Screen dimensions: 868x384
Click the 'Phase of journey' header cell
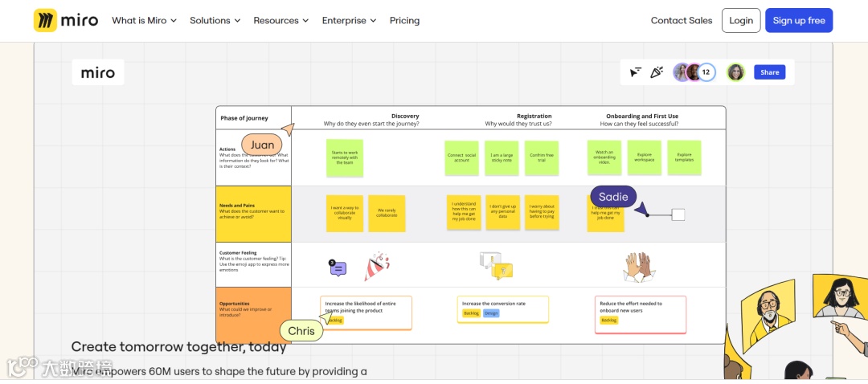click(x=253, y=118)
